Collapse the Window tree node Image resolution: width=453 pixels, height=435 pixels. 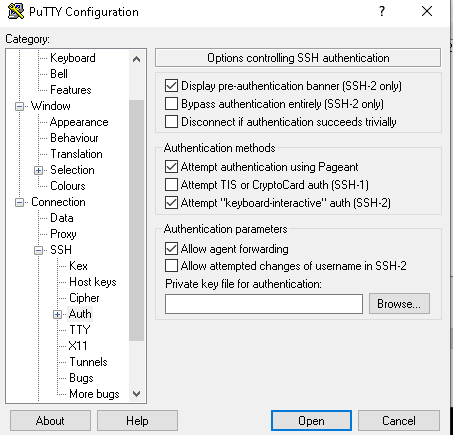pyautogui.click(x=20, y=106)
